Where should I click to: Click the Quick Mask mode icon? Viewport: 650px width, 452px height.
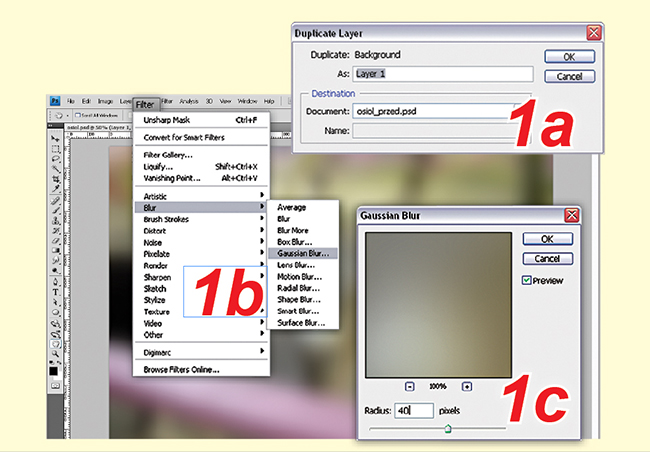point(55,386)
